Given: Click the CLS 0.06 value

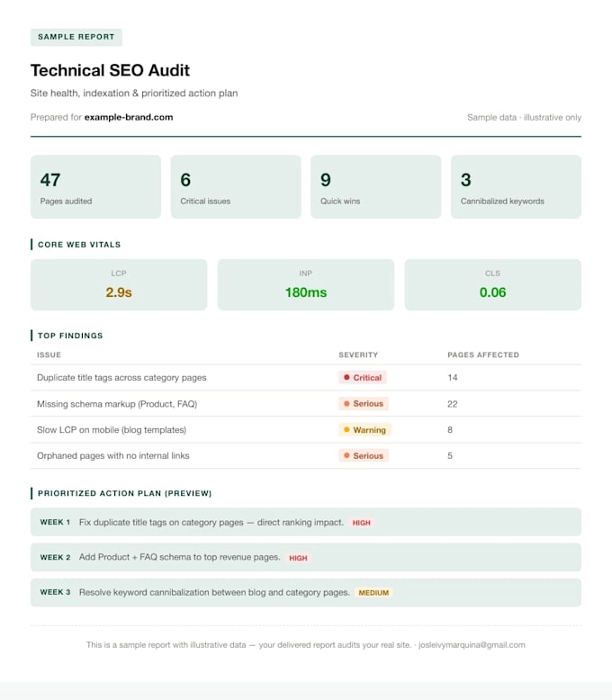Looking at the screenshot, I should pyautogui.click(x=492, y=292).
